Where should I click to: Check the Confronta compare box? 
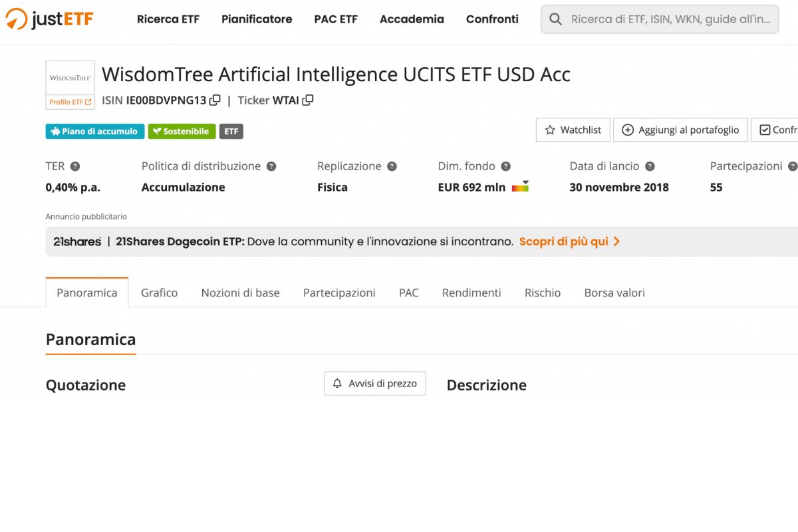(765, 130)
